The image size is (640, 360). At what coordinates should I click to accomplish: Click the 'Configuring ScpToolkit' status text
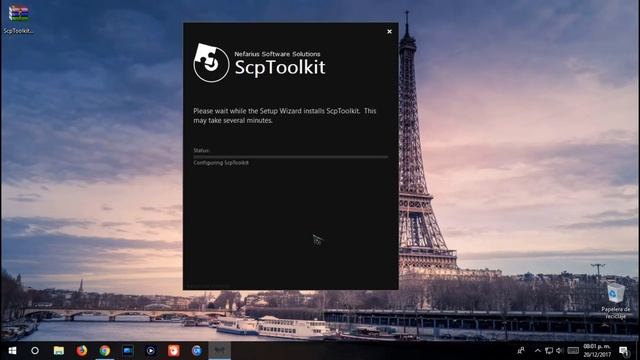click(221, 162)
